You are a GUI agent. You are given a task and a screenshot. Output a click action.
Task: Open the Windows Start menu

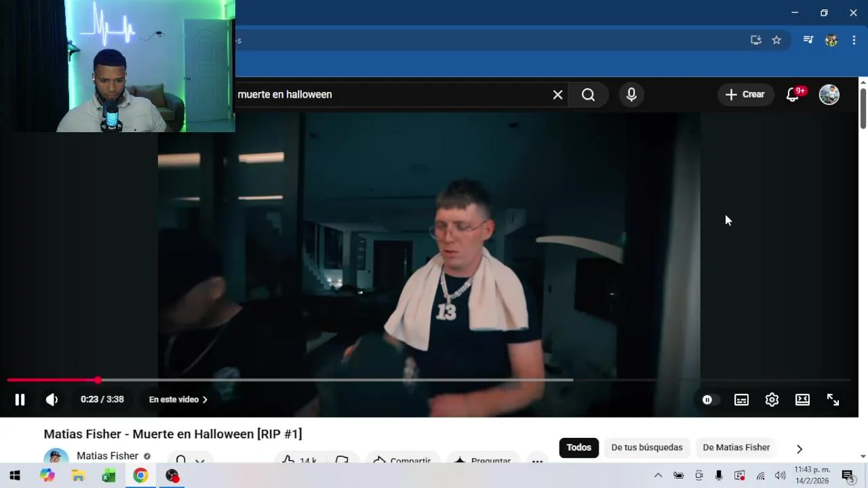coord(14,476)
